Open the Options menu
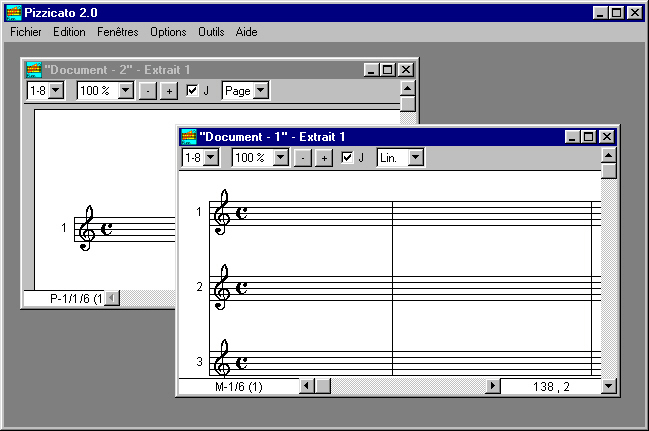 click(x=168, y=32)
